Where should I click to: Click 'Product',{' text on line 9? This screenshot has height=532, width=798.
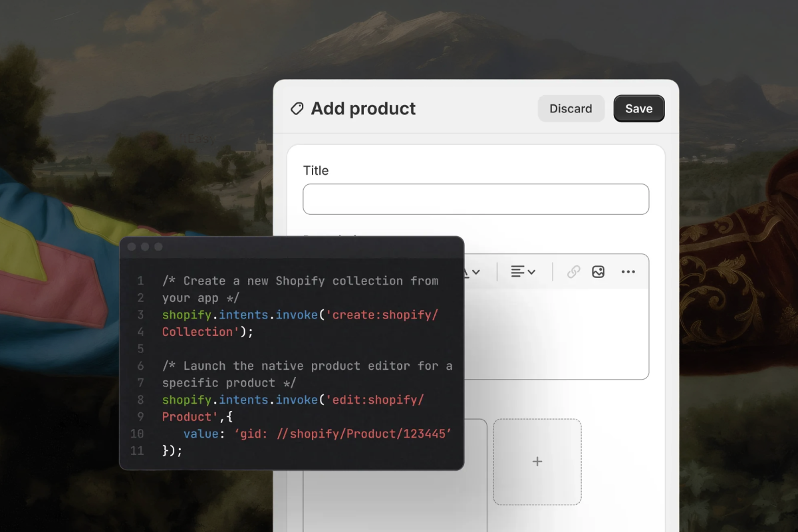197,416
